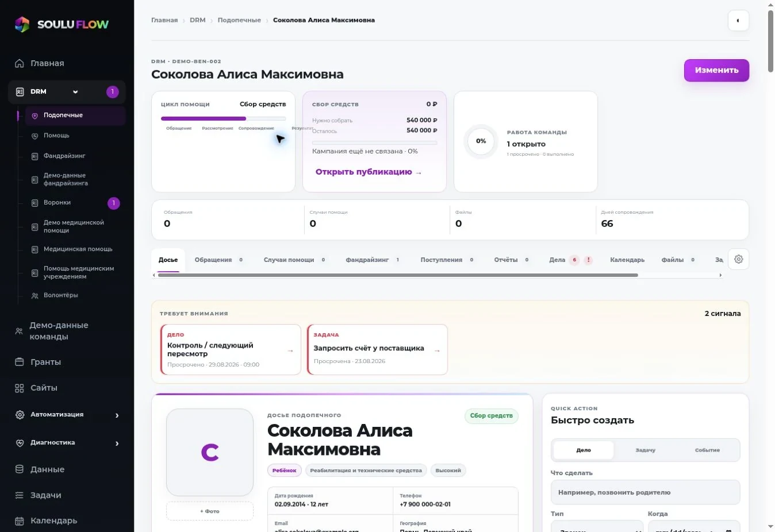This screenshot has width=775, height=532.
Task: Click the Что сделать input field
Action: [645, 492]
